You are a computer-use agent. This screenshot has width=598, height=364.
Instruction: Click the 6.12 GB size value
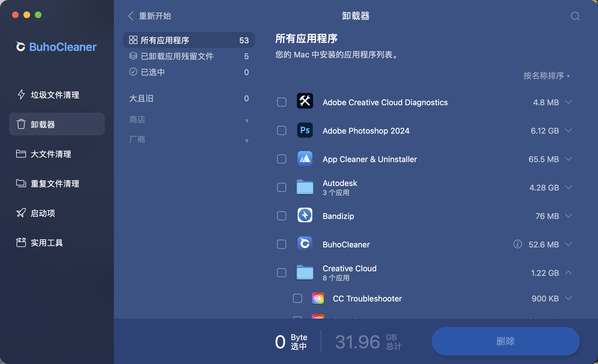545,131
